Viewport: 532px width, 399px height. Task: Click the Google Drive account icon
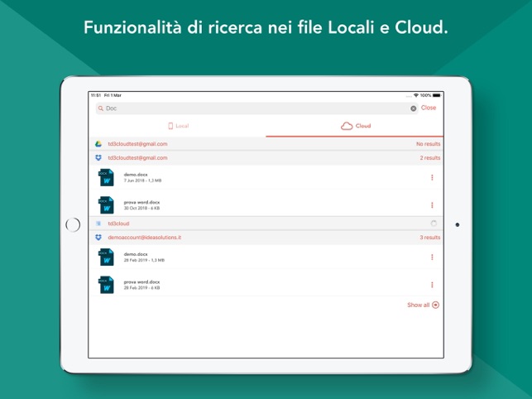coord(98,144)
